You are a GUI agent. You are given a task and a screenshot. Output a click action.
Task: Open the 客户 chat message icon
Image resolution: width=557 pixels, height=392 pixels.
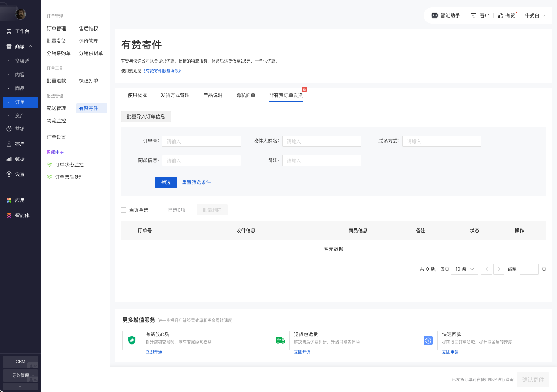[474, 15]
